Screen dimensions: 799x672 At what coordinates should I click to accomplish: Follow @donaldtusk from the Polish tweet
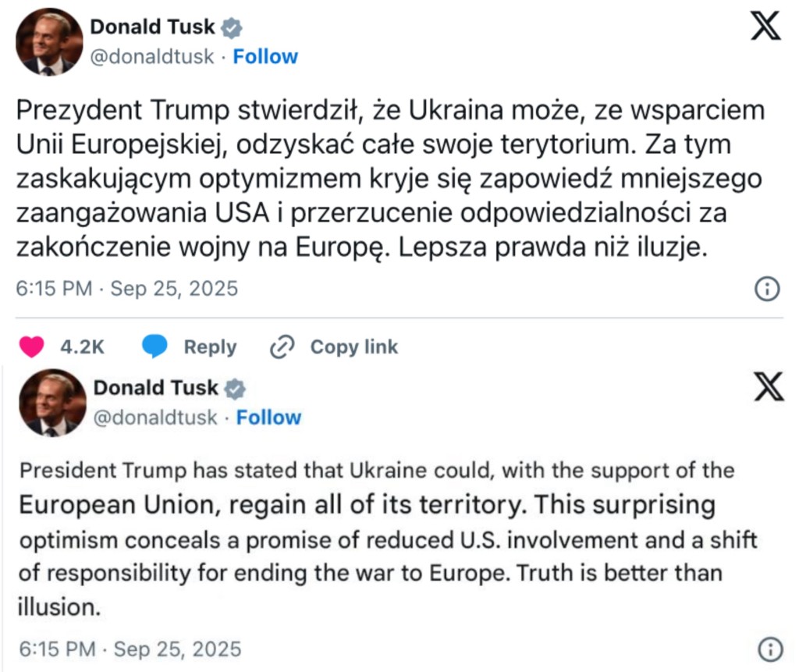pyautogui.click(x=265, y=57)
